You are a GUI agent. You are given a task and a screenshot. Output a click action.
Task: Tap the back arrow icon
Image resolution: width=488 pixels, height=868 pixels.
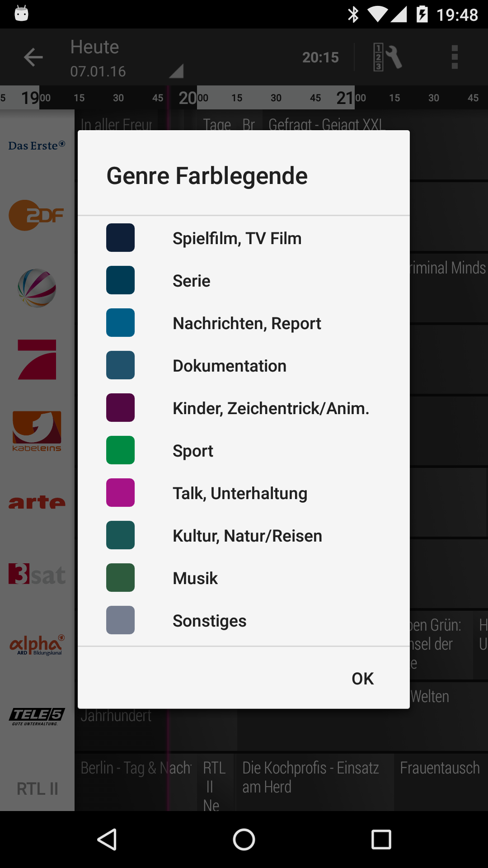(33, 57)
